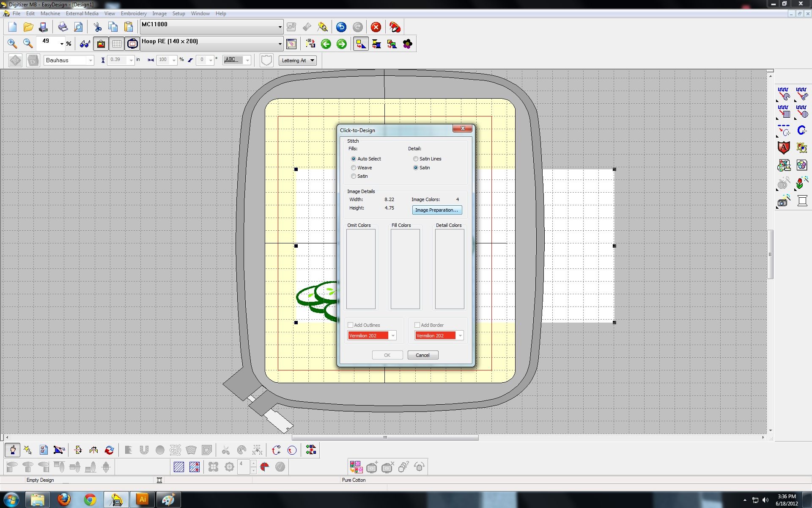The image size is (812, 508).
Task: Open the Image menu
Action: click(x=159, y=13)
